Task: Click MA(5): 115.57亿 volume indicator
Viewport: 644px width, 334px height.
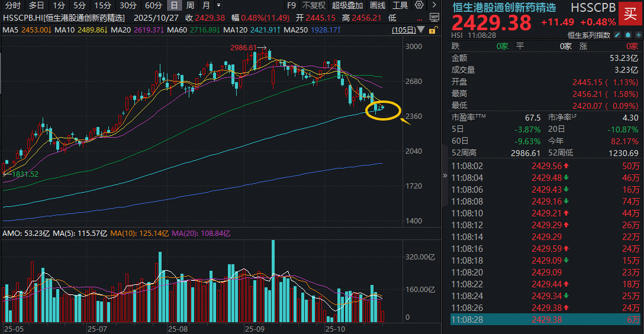Action: click(80, 234)
